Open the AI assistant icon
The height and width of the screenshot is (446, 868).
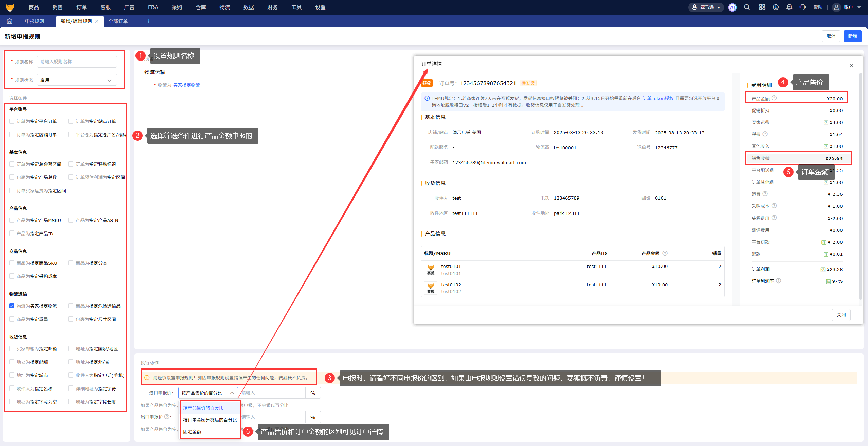click(x=733, y=7)
